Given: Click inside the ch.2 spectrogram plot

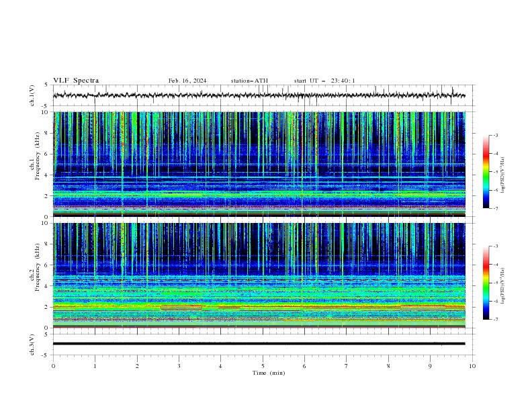Looking at the screenshot, I should coord(259,275).
